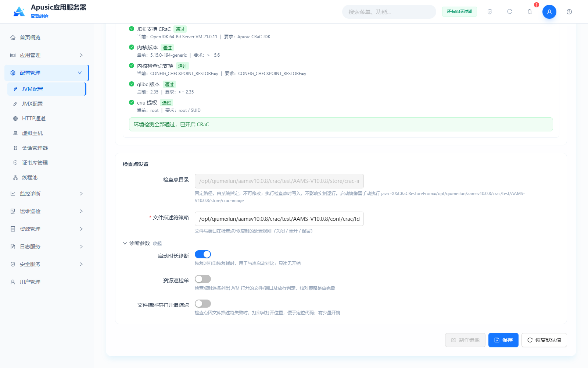Click the 保存 button

click(x=503, y=340)
